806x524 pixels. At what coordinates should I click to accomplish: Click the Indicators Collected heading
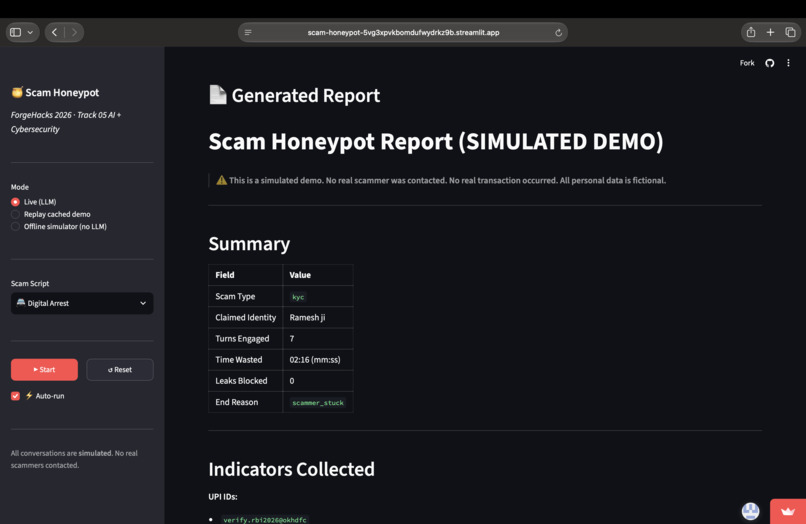point(291,469)
